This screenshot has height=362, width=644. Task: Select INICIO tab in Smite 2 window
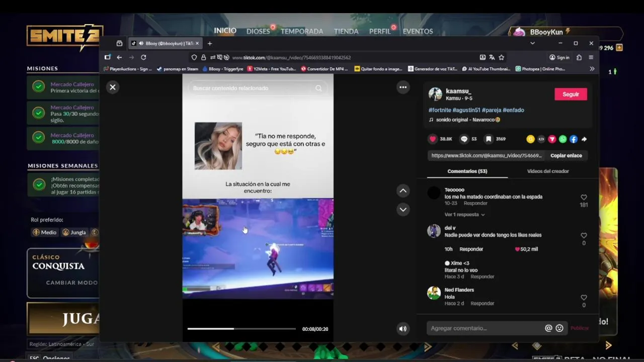225,31
